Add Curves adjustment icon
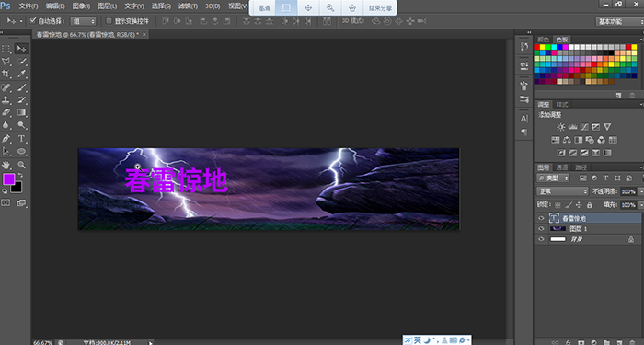Viewport: 644px width, 345px height. click(584, 127)
